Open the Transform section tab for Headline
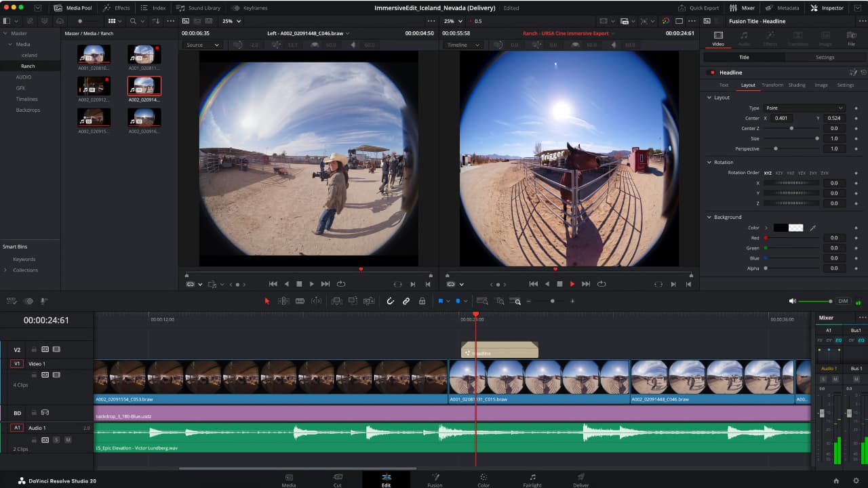868x488 pixels. click(772, 85)
